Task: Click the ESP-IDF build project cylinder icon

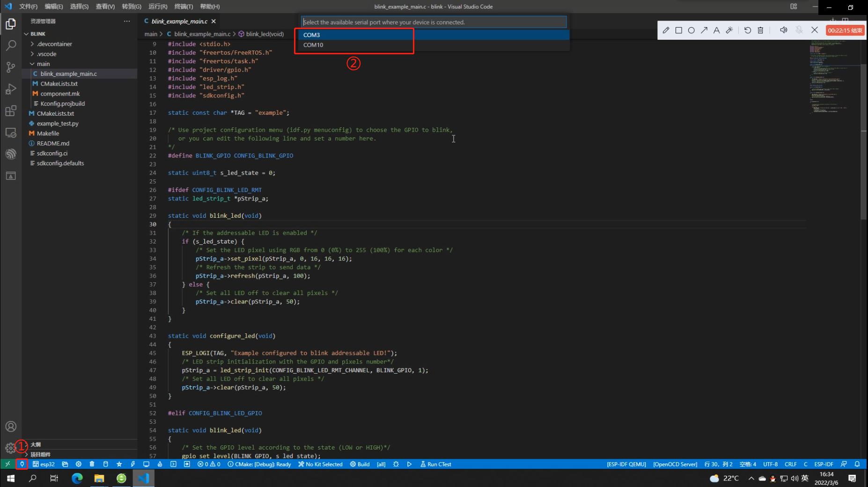Action: click(106, 464)
